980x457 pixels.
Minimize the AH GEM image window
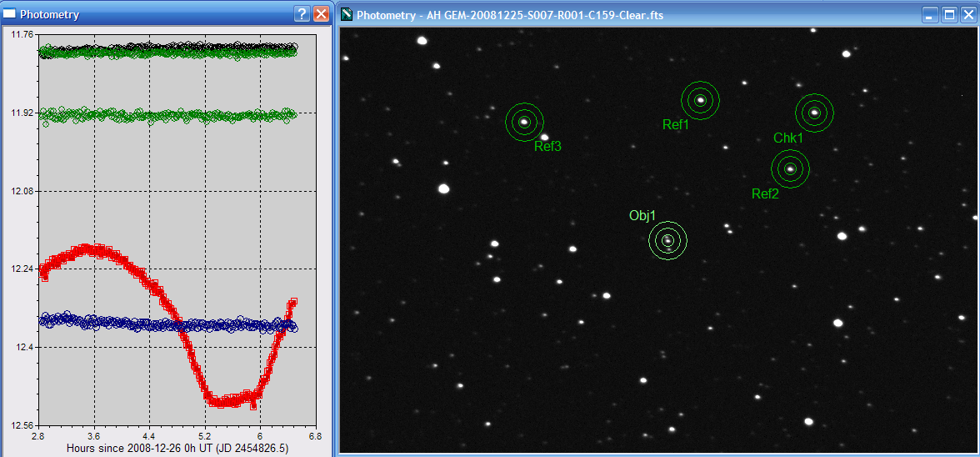(x=931, y=14)
